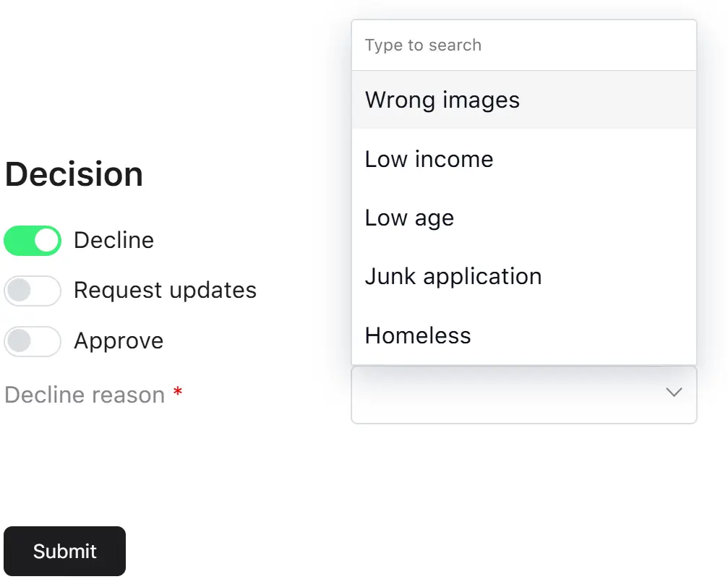
Task: Select Wrong images from the list
Action: pos(523,100)
